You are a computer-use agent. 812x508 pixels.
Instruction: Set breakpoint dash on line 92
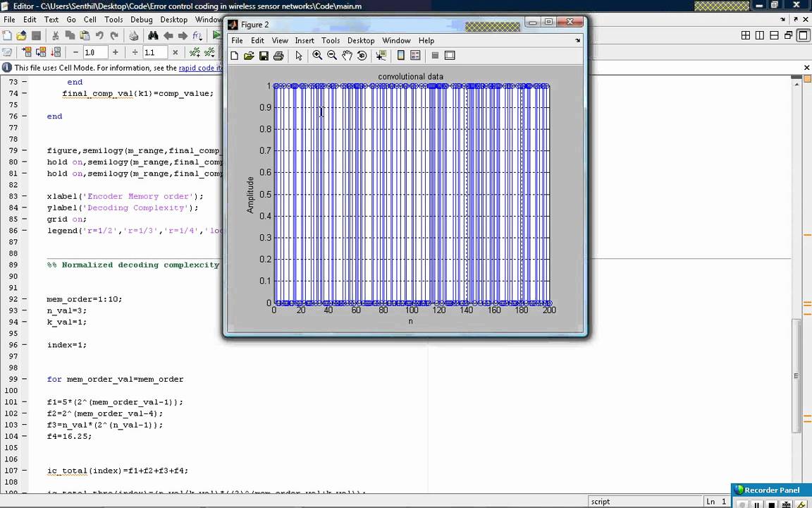(25, 299)
